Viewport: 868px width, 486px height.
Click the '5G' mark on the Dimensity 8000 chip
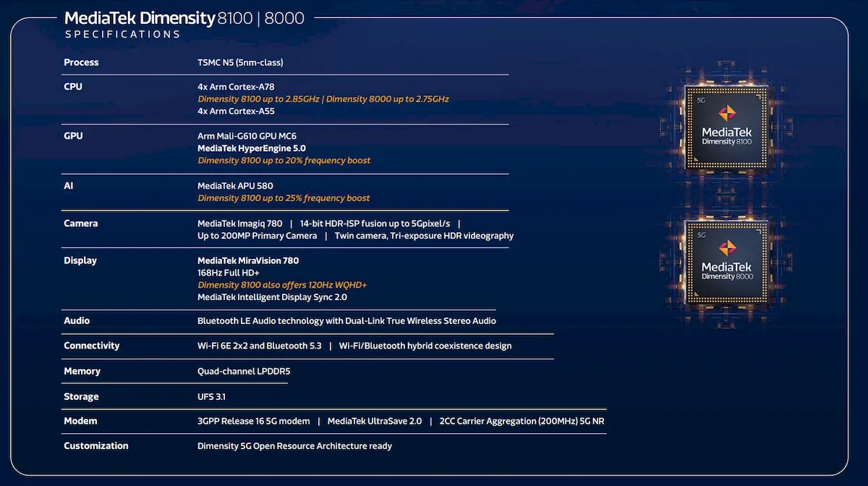[x=701, y=236]
